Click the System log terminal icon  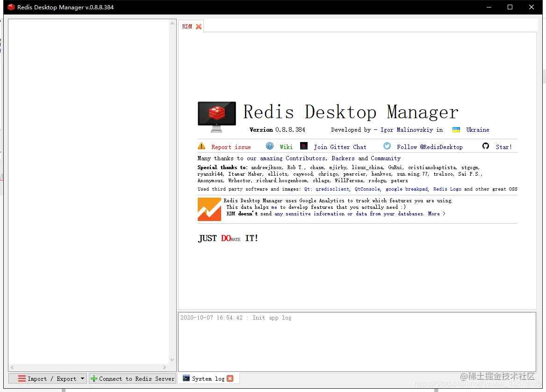click(x=187, y=378)
